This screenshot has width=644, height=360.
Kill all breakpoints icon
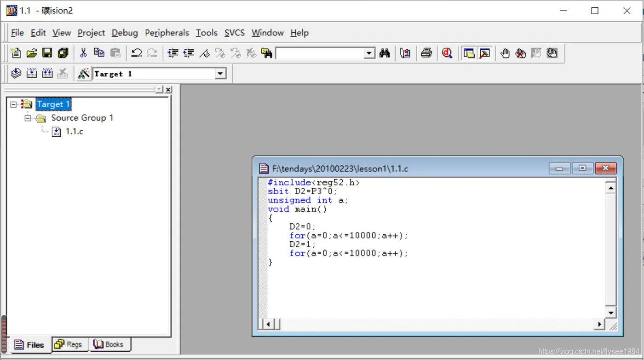(x=521, y=53)
